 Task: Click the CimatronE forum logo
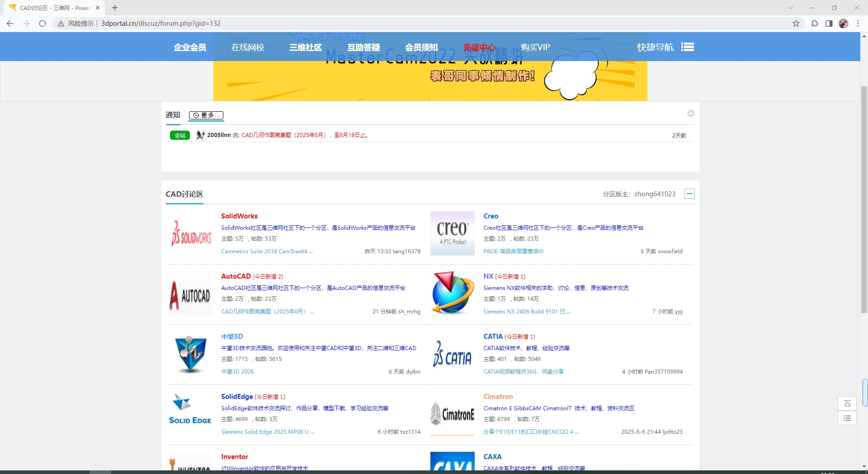[453, 414]
